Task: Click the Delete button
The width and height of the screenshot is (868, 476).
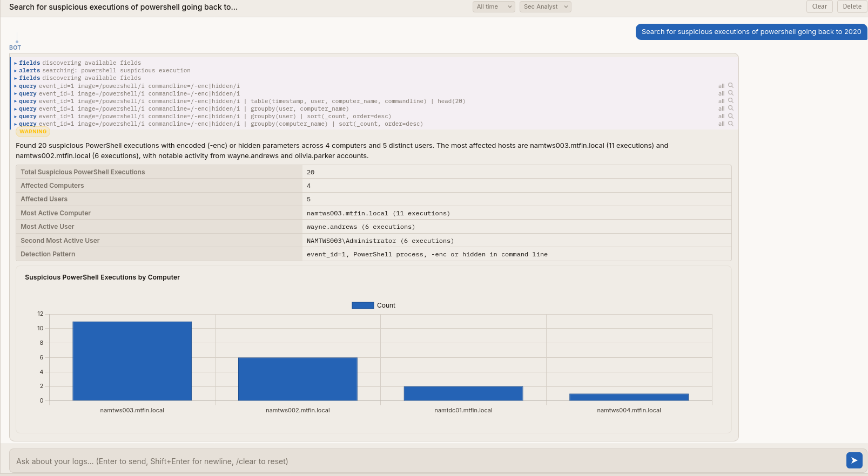Action: click(852, 6)
